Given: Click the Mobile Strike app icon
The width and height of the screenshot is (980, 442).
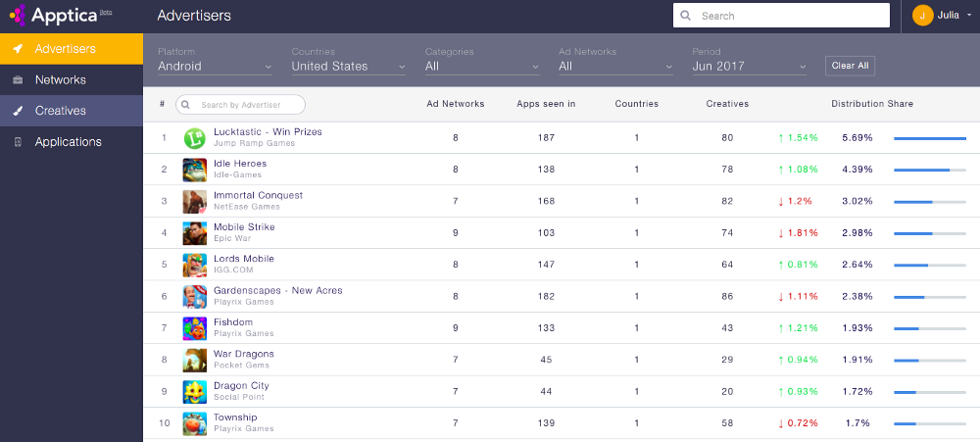Looking at the screenshot, I should pos(194,233).
